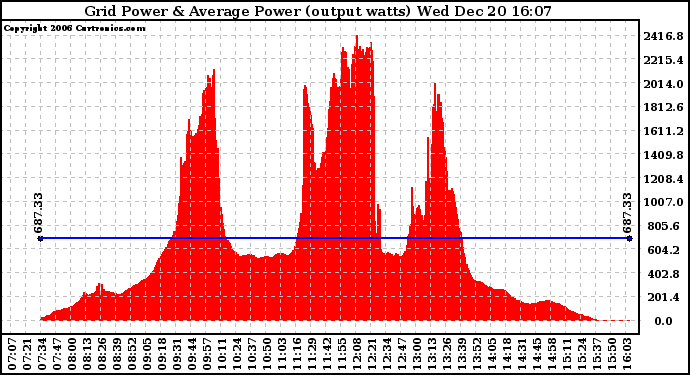Click the x-axis time label '08:00'
690x375 pixels.
coord(72,354)
